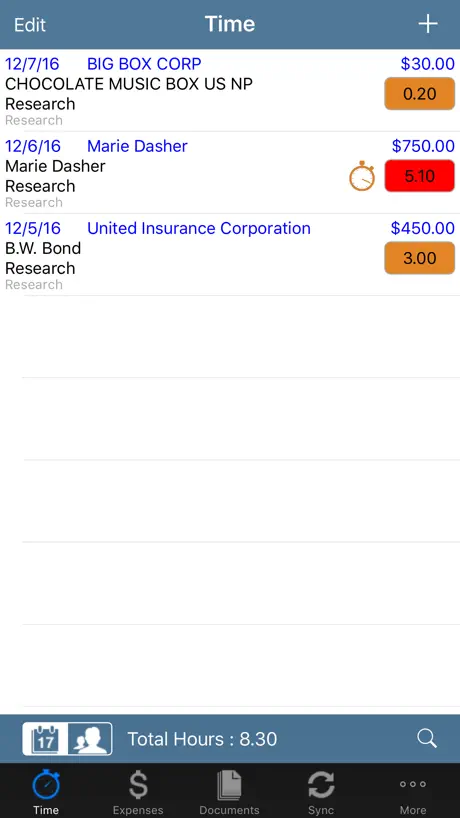Tap the red 5.10 hours badge

pyautogui.click(x=419, y=176)
